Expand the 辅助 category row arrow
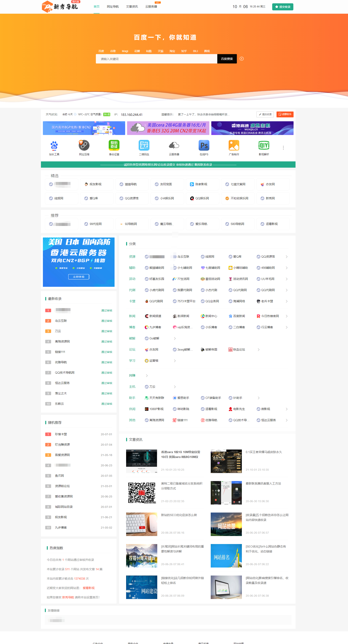This screenshot has height=644, width=348. click(287, 268)
